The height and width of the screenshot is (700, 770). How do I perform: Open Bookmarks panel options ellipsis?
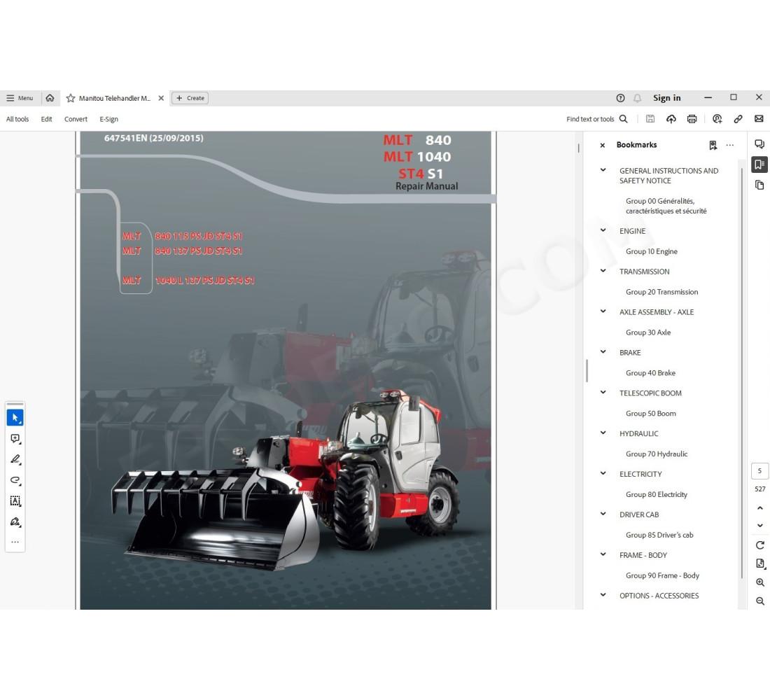(x=730, y=146)
